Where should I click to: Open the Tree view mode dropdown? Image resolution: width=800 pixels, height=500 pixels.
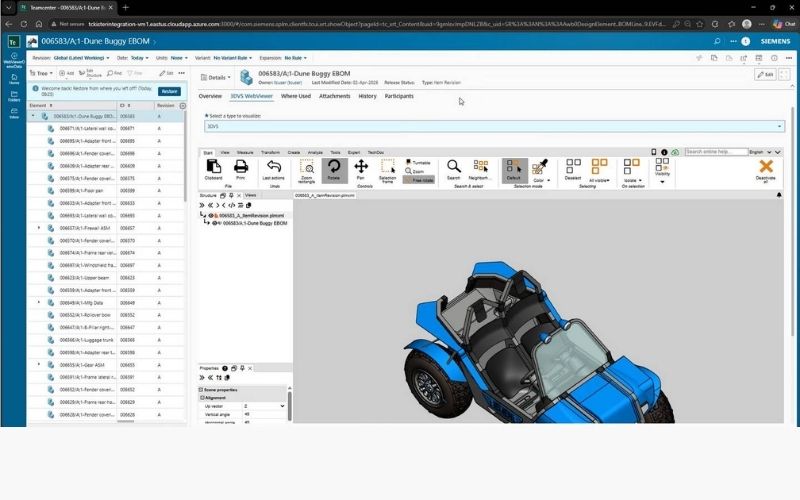(41, 73)
